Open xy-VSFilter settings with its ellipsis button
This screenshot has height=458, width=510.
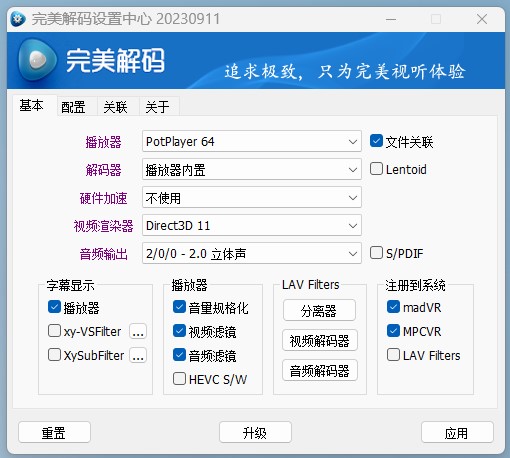(x=138, y=331)
